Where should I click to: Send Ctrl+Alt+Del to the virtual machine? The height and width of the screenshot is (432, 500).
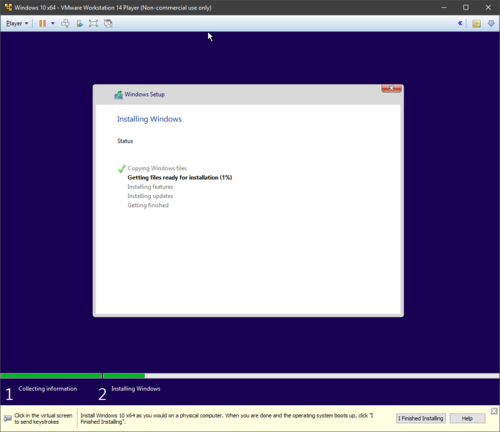pyautogui.click(x=65, y=23)
